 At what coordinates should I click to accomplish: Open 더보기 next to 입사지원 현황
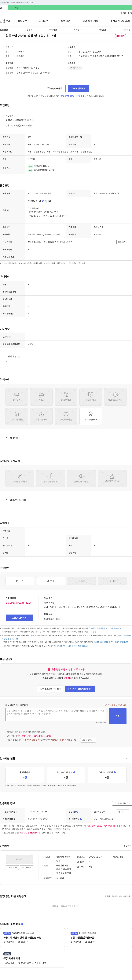[x=127, y=758]
